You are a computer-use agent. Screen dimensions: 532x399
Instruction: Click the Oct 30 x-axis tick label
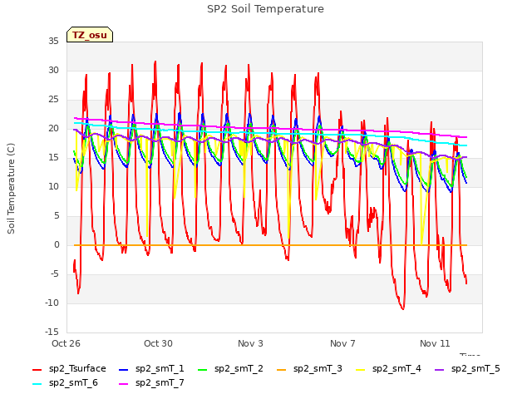[x=158, y=343]
